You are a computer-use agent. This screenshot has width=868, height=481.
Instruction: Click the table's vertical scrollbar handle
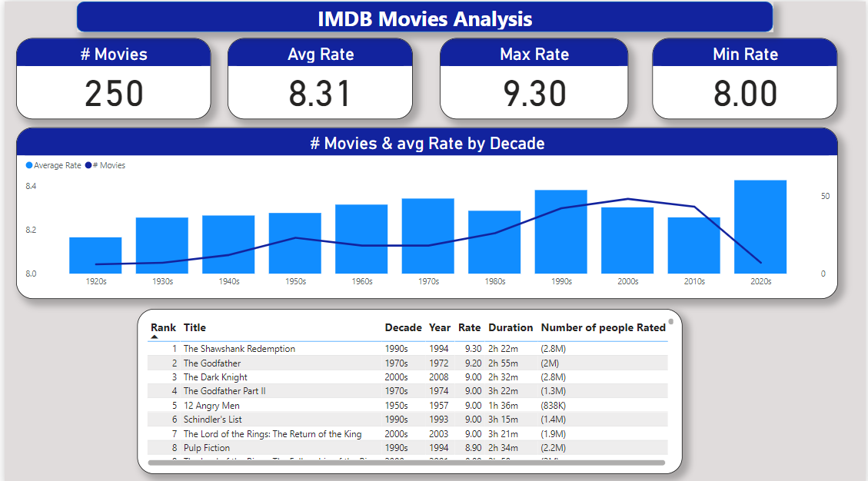[x=670, y=321]
